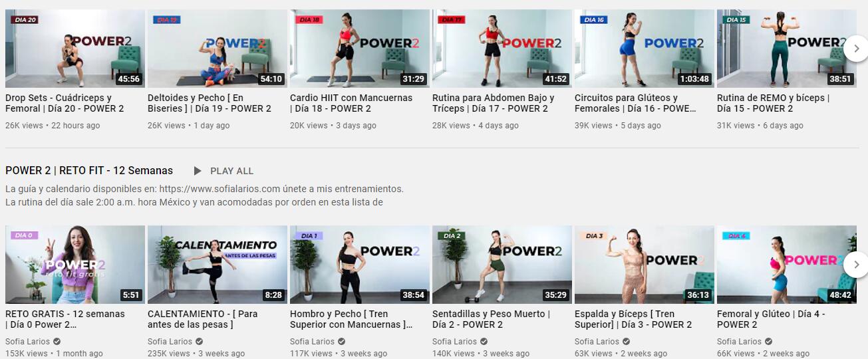This screenshot has height=359, width=868.
Task: Click Rutina para Abdomen Bajo y Tríceps title
Action: coord(494,103)
